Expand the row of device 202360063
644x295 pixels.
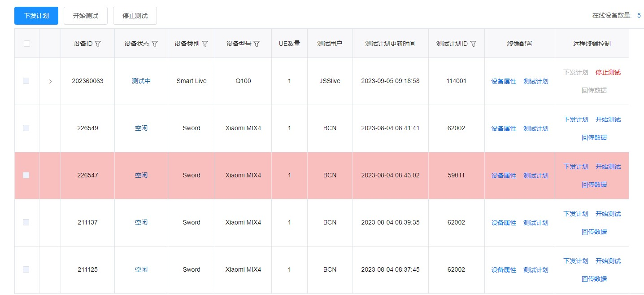50,81
